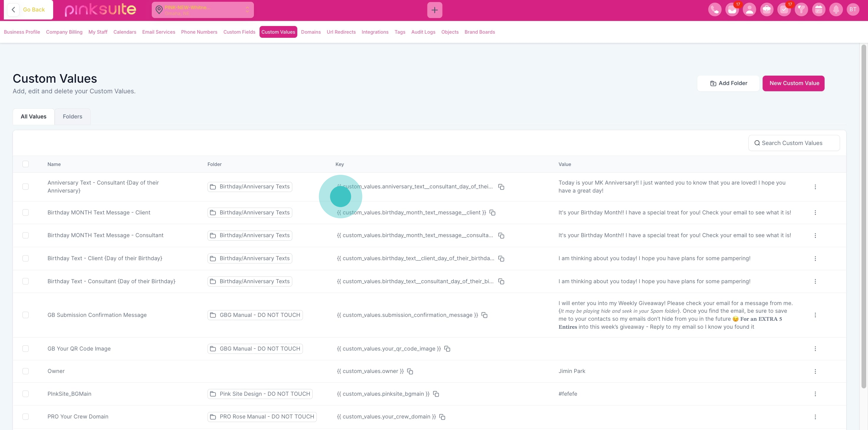
Task: Open the funnel filter icon in header
Action: click(x=801, y=9)
